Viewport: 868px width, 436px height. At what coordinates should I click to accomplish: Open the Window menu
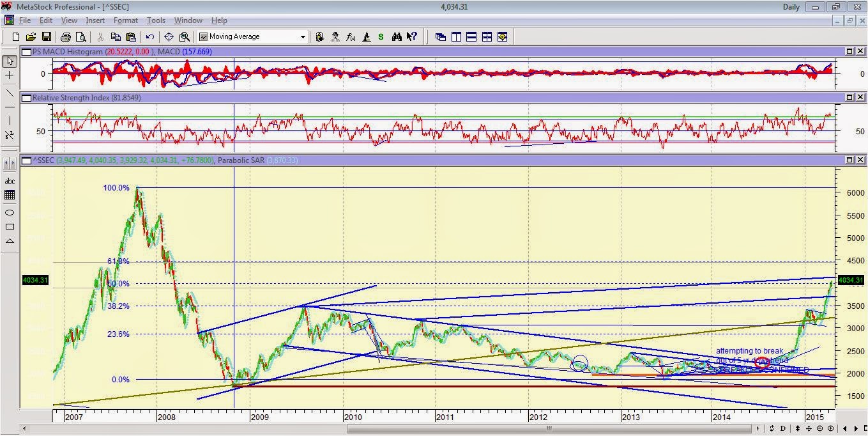point(188,21)
